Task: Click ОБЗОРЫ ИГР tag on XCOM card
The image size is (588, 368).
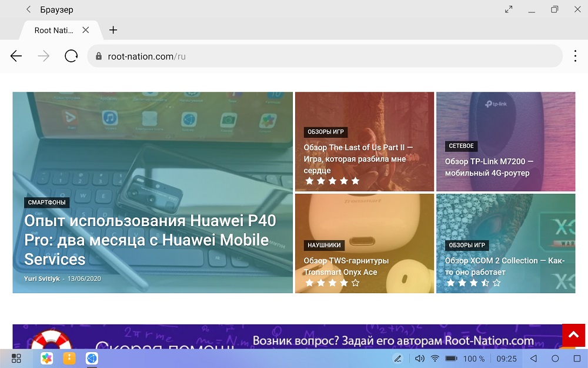Action: [467, 245]
